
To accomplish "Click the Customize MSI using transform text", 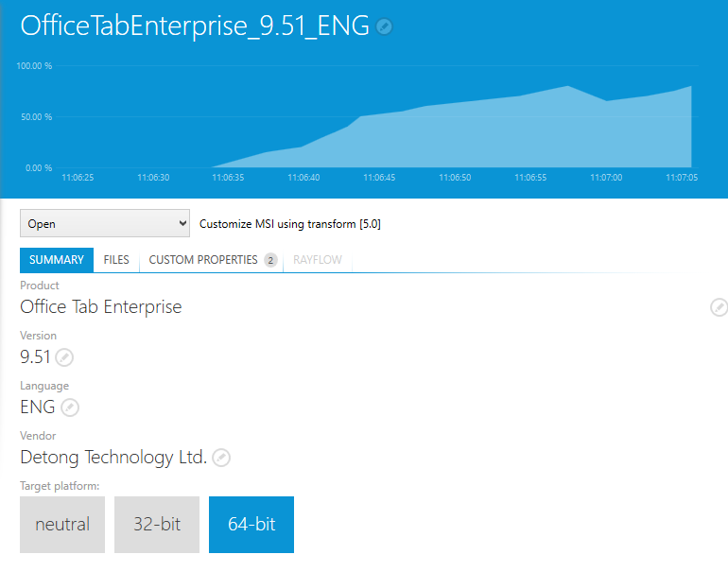I will pos(290,224).
